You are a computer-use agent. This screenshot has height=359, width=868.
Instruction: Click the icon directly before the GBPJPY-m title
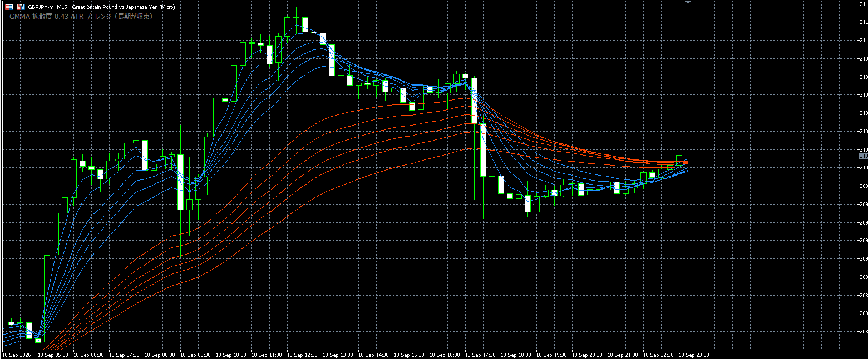pyautogui.click(x=21, y=7)
